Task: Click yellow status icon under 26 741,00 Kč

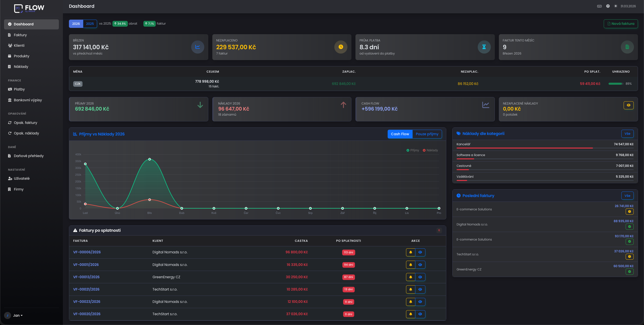Action: [x=629, y=212]
